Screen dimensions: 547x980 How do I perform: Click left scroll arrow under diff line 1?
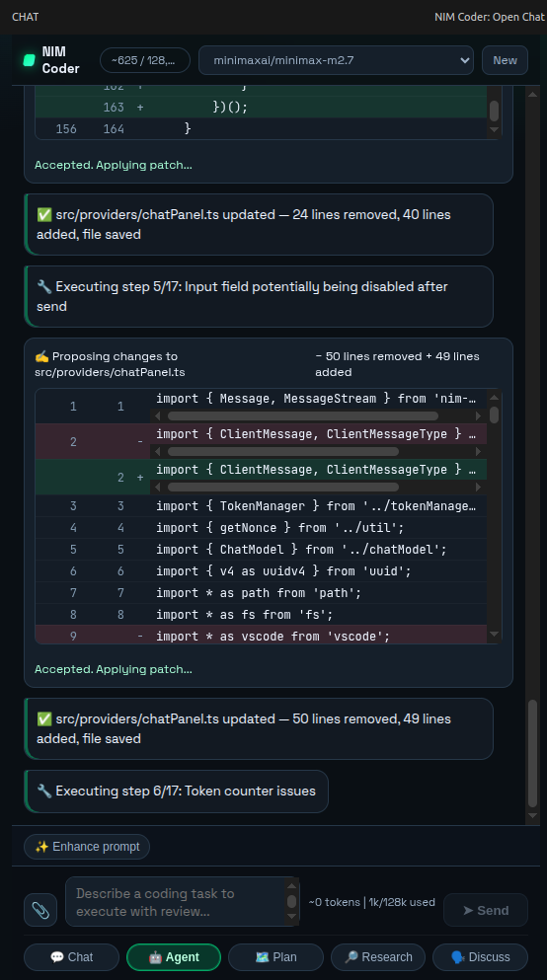click(158, 415)
